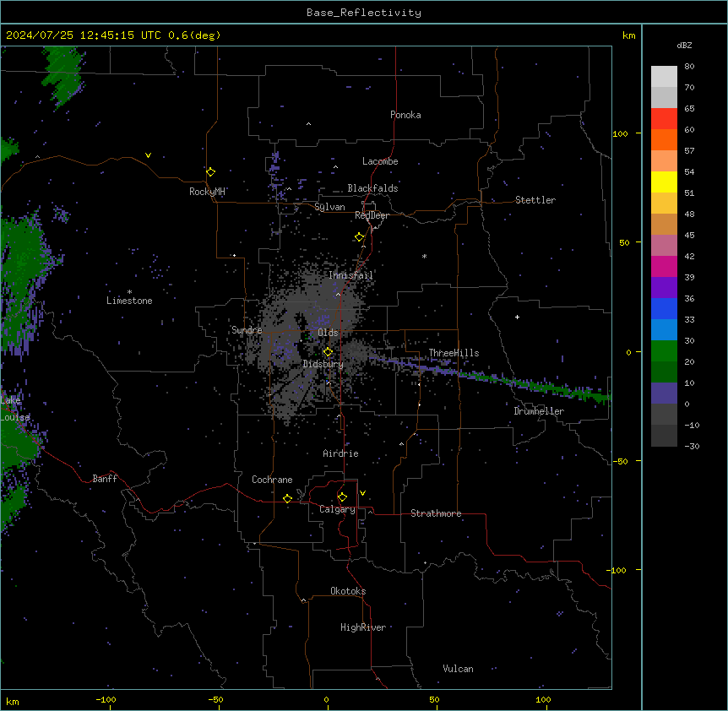Image resolution: width=728 pixels, height=711 pixels.
Task: Select the Sundre label
Action: point(247,330)
